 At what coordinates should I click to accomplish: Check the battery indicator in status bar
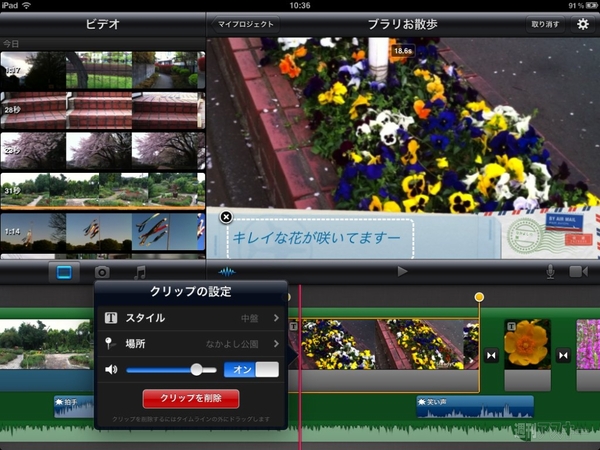pyautogui.click(x=592, y=5)
